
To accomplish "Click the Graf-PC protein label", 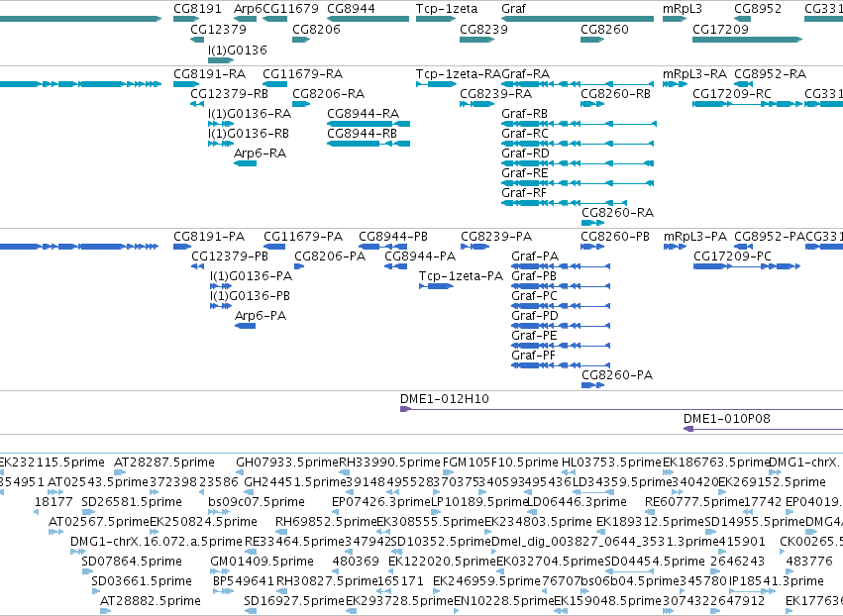I will click(x=534, y=296).
